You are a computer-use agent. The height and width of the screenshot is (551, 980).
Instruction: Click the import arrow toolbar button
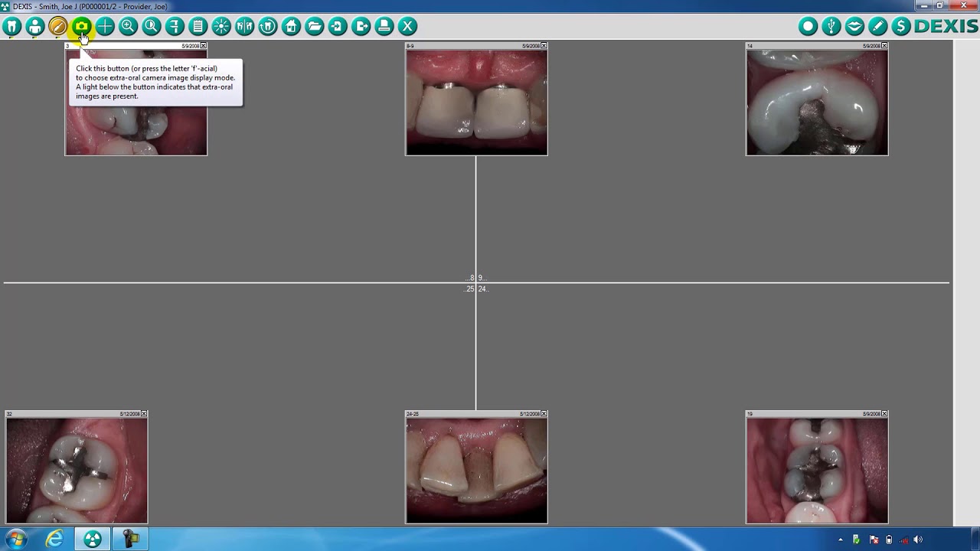(x=338, y=27)
